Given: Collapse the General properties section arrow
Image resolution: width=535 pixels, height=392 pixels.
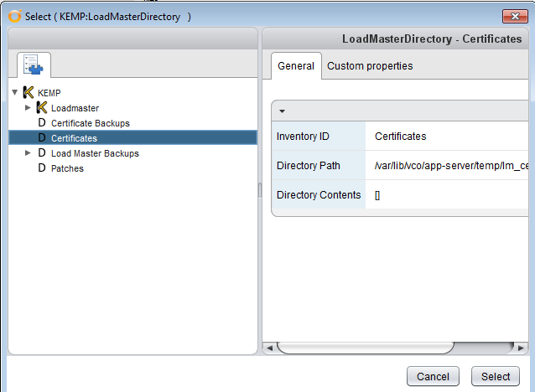Looking at the screenshot, I should [282, 111].
